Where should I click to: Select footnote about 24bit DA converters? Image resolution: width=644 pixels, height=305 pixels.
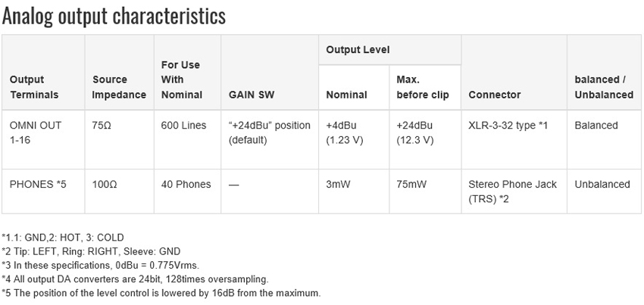coord(135,279)
